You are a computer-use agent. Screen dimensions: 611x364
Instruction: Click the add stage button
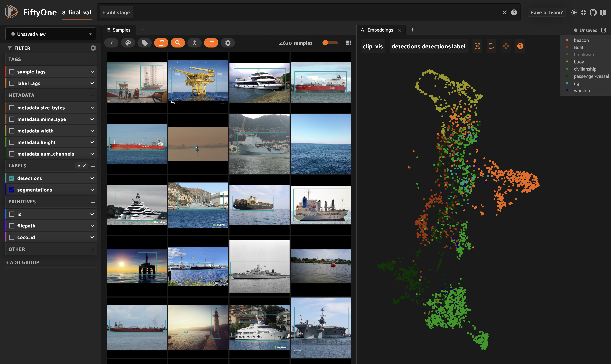coord(116,13)
